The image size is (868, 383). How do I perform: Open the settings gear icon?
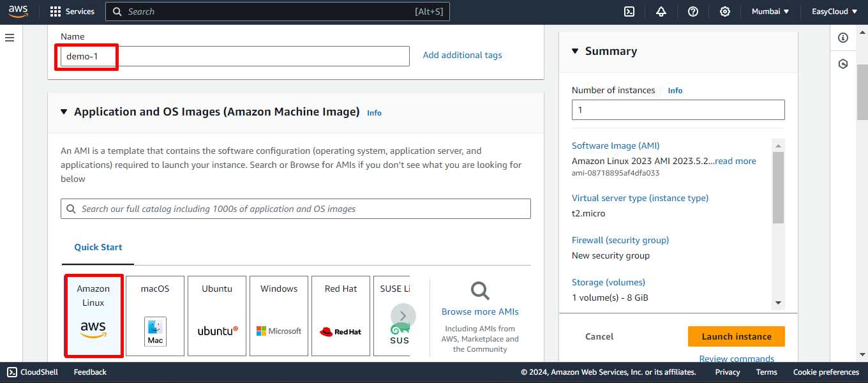point(725,11)
